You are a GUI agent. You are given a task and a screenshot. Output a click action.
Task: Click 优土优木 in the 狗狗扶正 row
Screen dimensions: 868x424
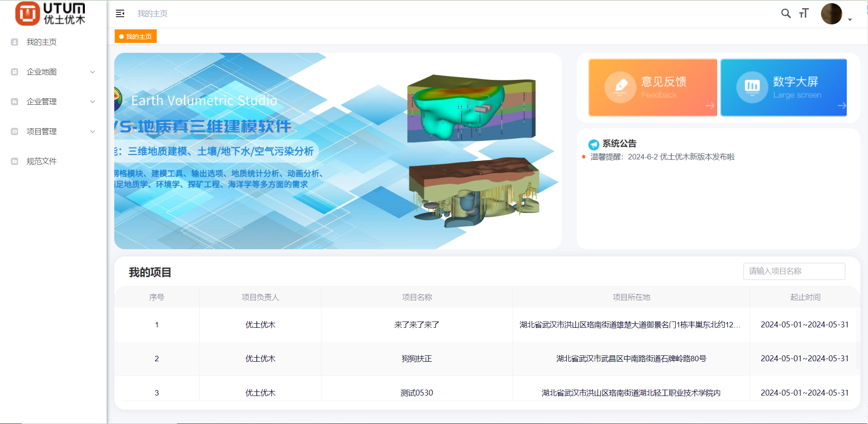click(260, 359)
